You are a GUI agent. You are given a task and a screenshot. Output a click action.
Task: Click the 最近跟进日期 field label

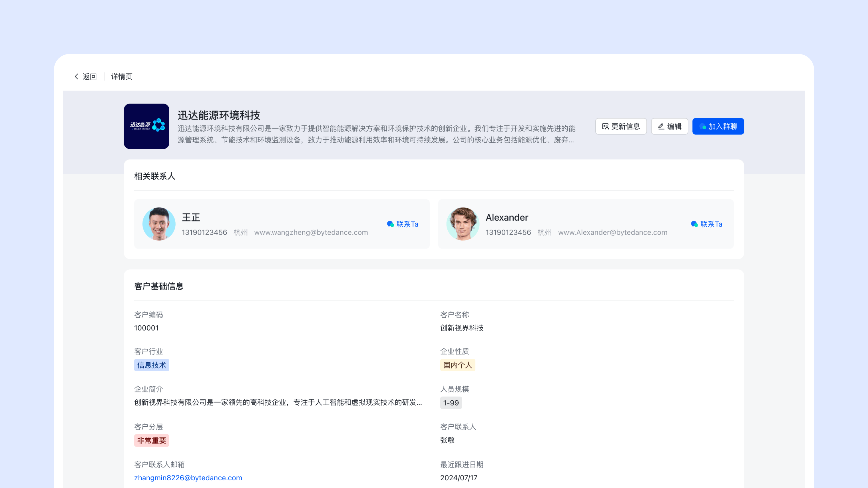(462, 464)
